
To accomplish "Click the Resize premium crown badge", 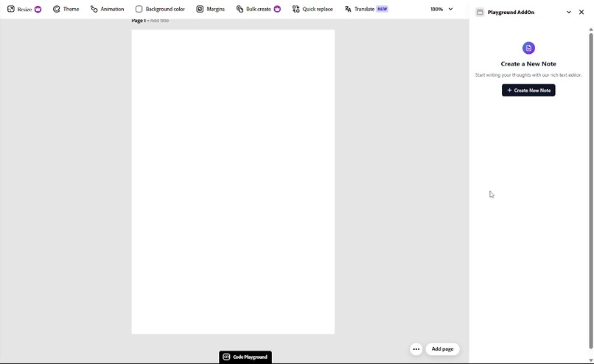I will 38,9.
